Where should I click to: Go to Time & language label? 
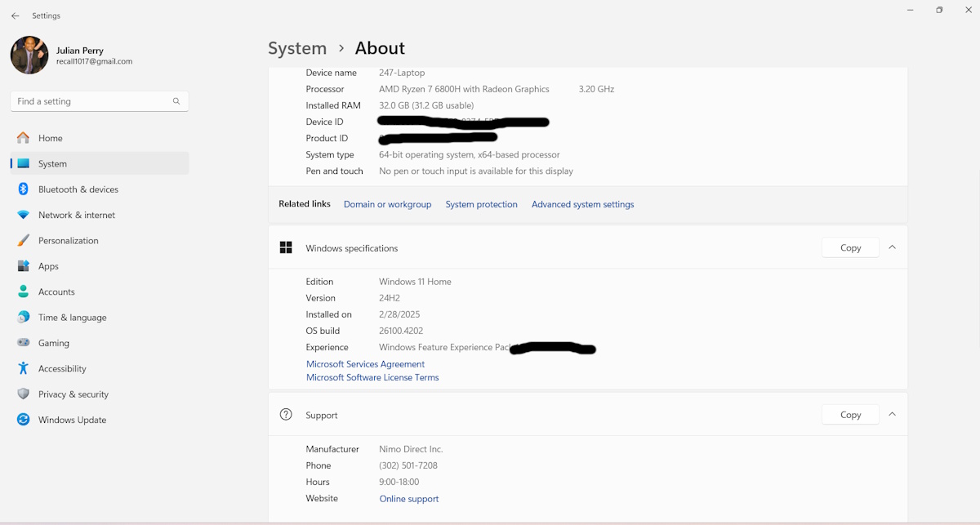point(72,318)
